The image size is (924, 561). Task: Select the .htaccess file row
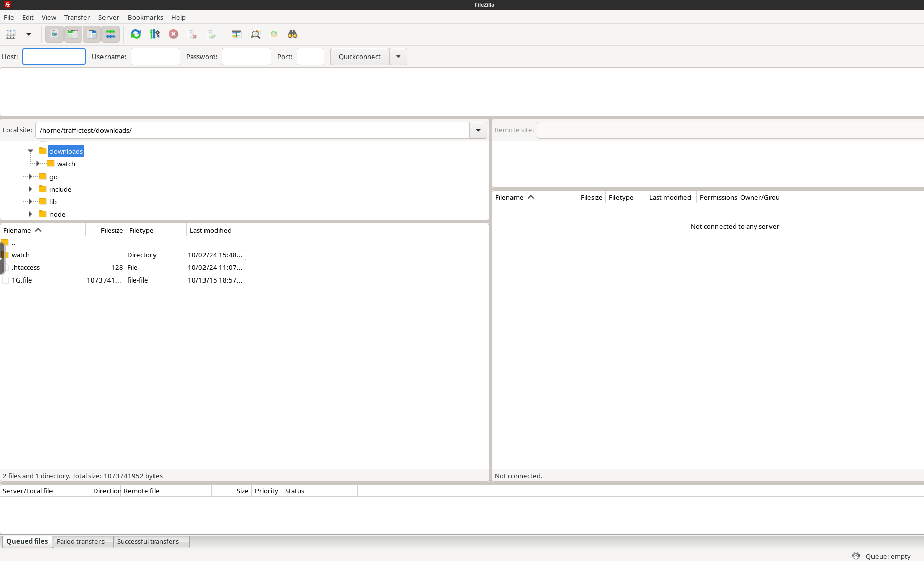coord(124,267)
